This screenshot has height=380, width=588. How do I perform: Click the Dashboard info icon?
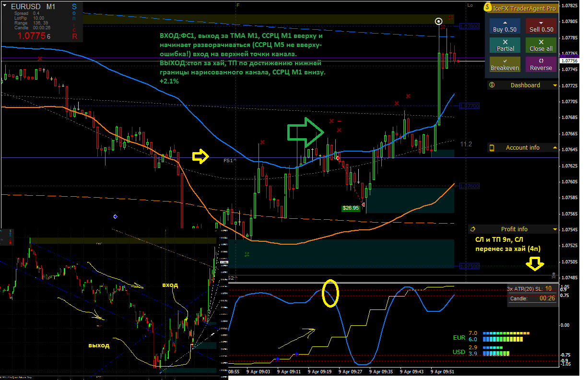pos(491,85)
